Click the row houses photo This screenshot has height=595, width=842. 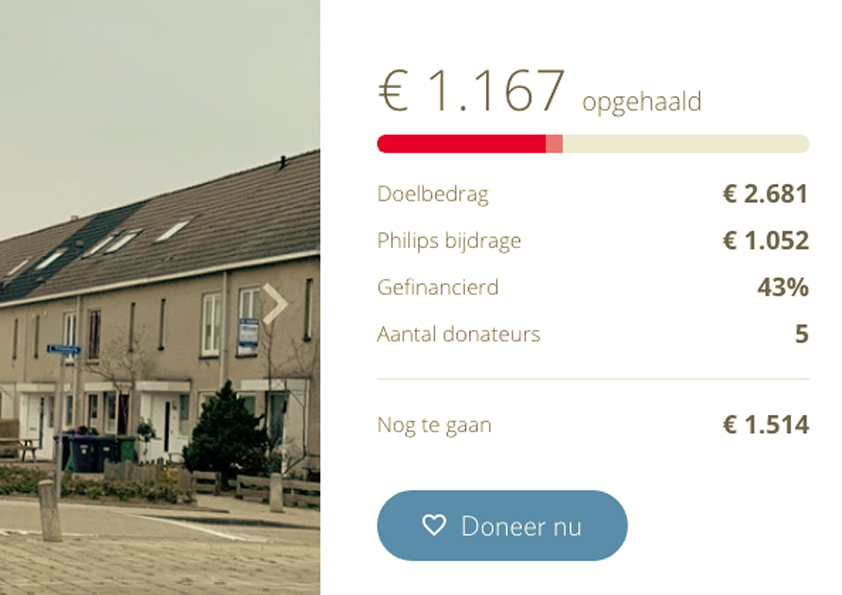(160, 298)
